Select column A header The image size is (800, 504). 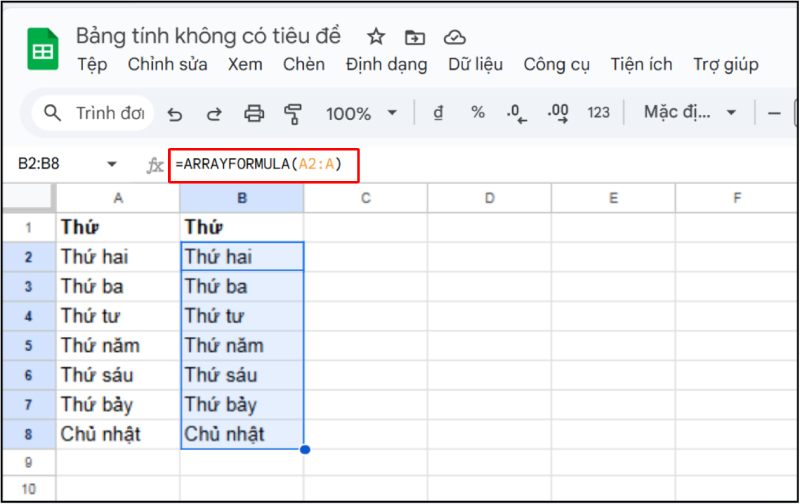[x=118, y=198]
